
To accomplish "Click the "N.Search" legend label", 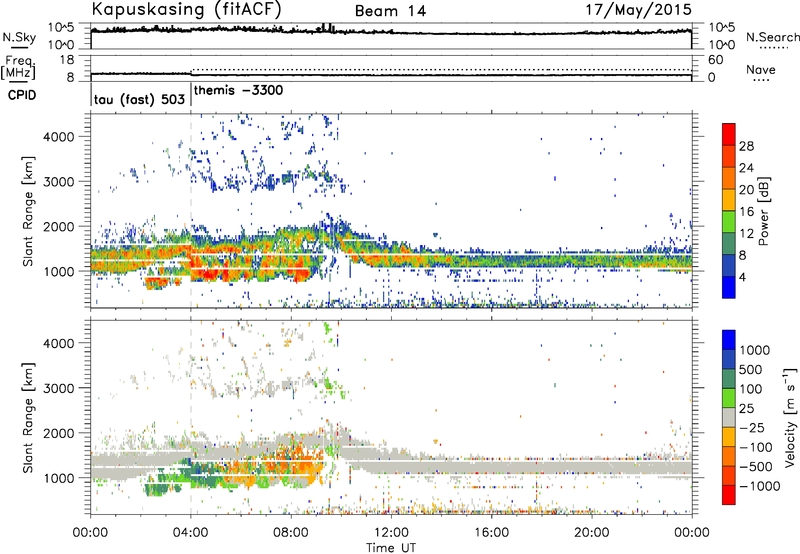I will click(772, 37).
